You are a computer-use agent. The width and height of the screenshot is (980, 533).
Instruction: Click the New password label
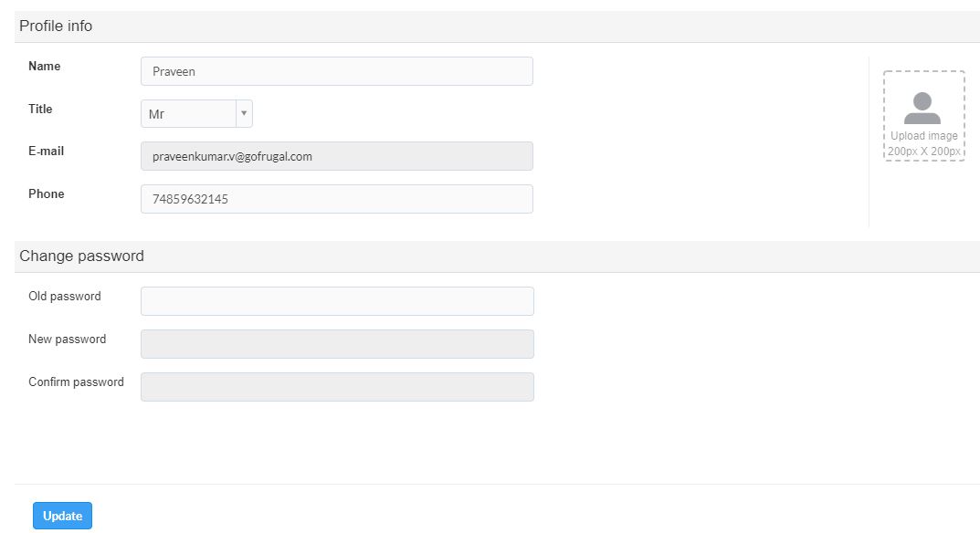pyautogui.click(x=68, y=340)
